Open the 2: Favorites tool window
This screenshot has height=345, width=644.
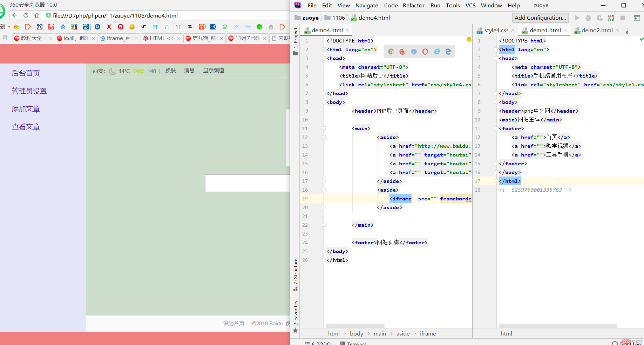[x=296, y=317]
